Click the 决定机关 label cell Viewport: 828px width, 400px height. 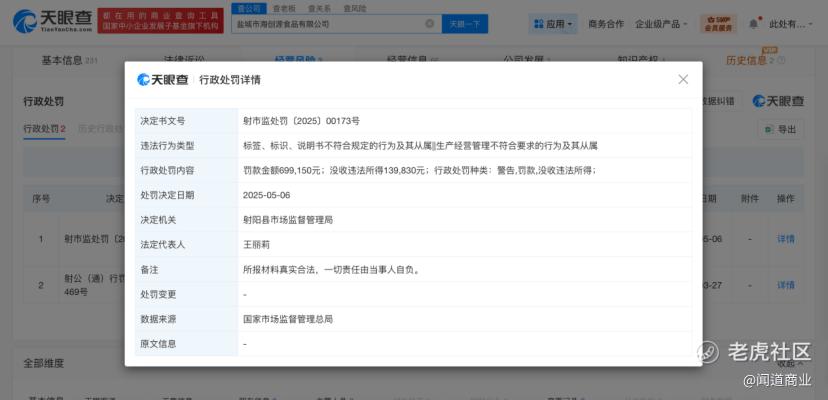click(186, 220)
